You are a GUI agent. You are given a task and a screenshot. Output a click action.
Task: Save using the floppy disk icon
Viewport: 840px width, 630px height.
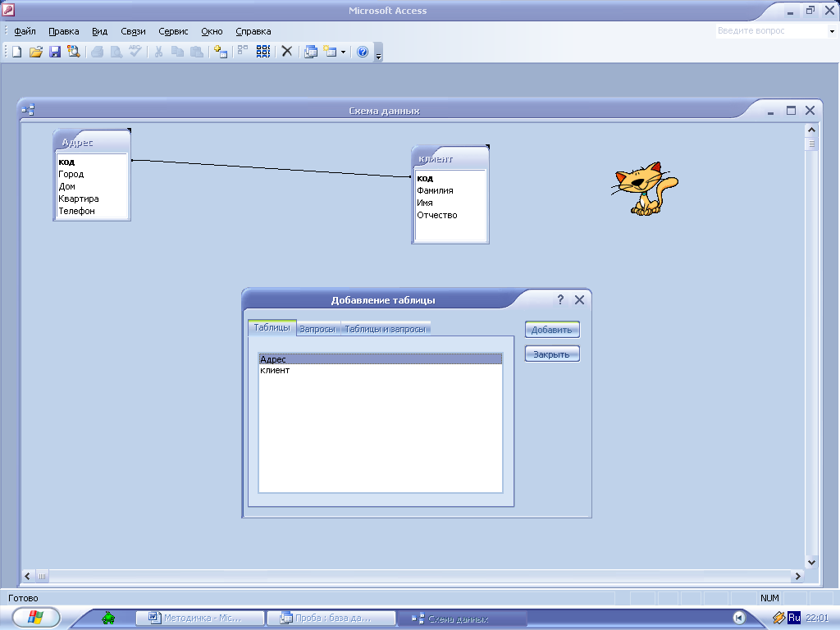[x=55, y=52]
